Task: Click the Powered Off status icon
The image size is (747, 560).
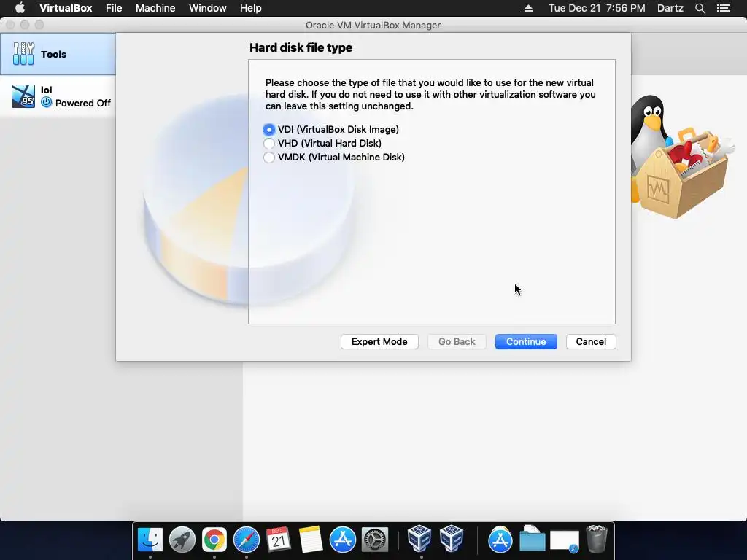Action: click(46, 102)
